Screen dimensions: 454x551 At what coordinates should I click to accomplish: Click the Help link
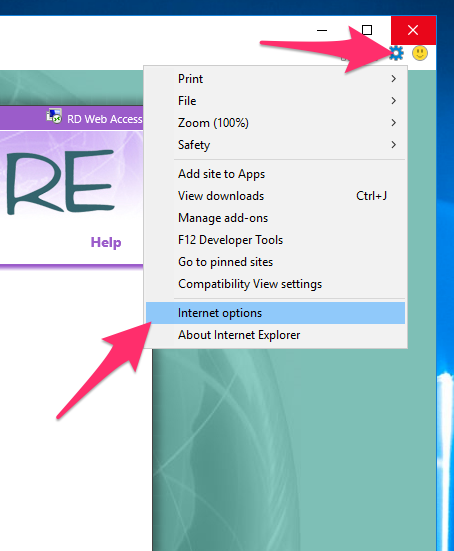click(x=106, y=242)
